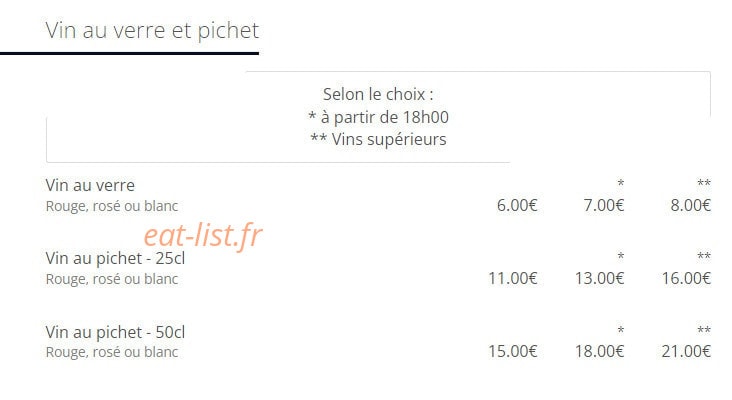Click the 15.00€ pichet price
Screen dimensions: 732x400
pos(513,351)
